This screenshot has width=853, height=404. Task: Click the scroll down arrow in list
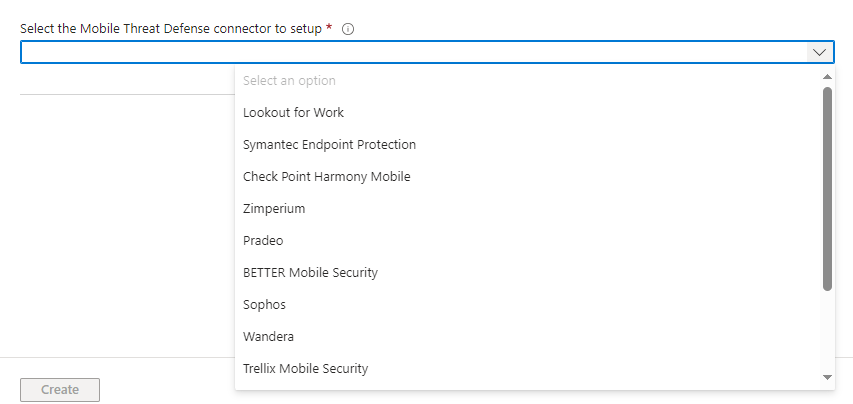(827, 377)
